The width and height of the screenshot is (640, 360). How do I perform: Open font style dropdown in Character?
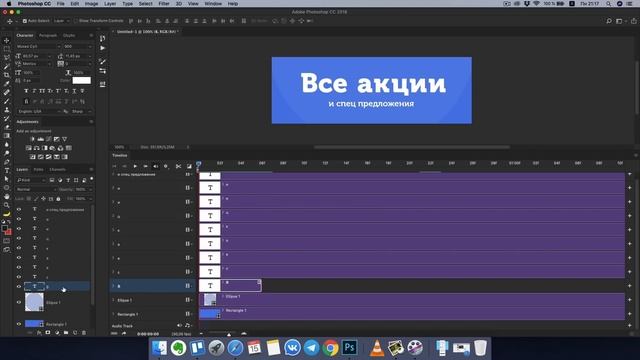(78, 47)
